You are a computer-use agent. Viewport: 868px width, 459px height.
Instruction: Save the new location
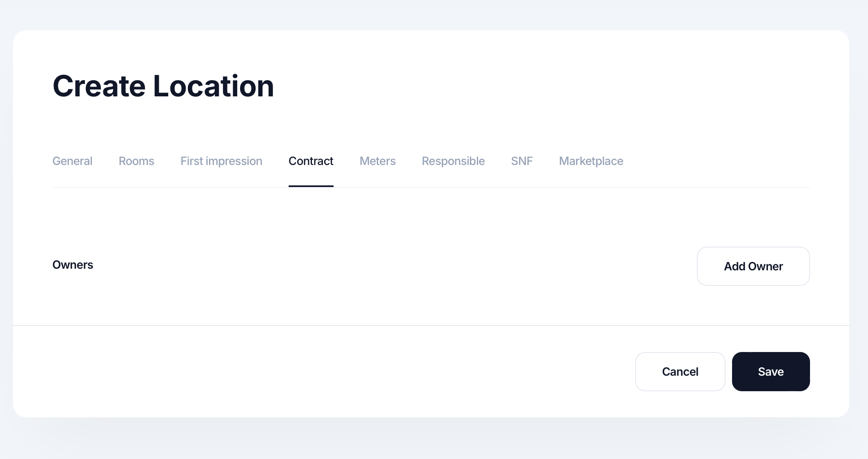point(770,372)
